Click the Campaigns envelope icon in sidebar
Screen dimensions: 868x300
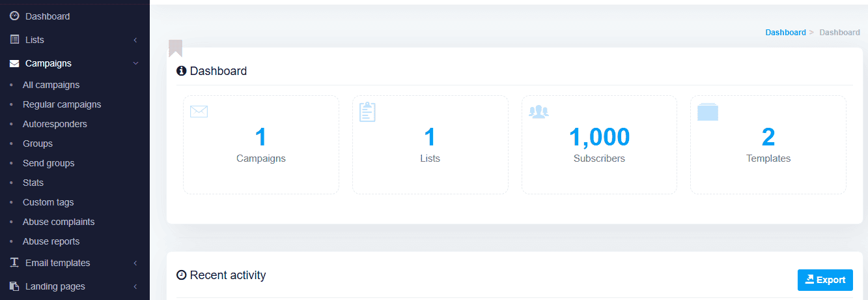coord(14,64)
